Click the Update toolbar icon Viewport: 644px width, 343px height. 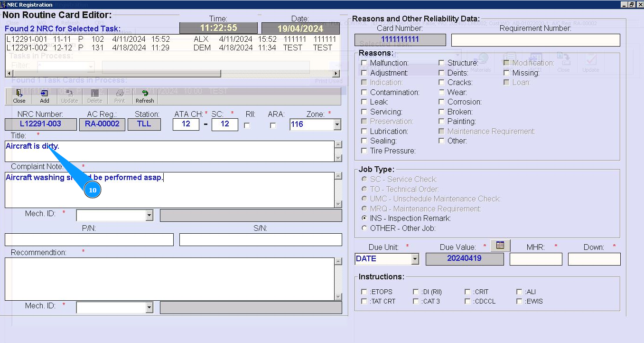point(70,96)
